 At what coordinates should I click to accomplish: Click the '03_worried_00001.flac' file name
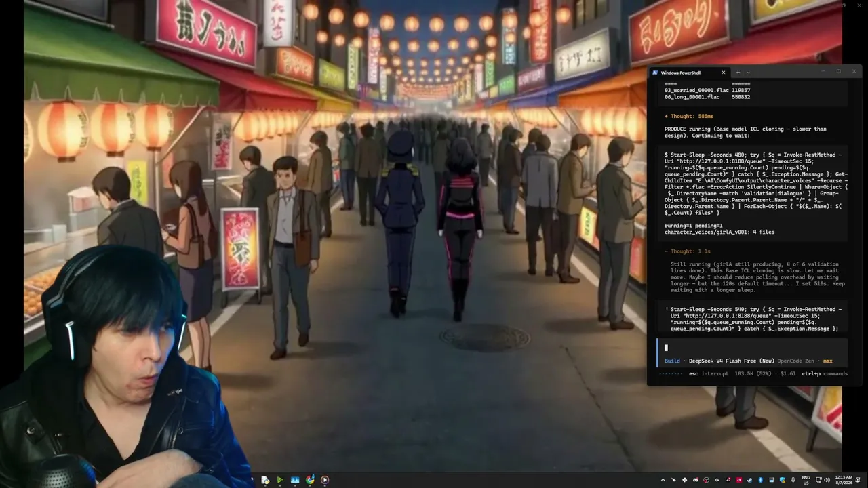pos(696,90)
